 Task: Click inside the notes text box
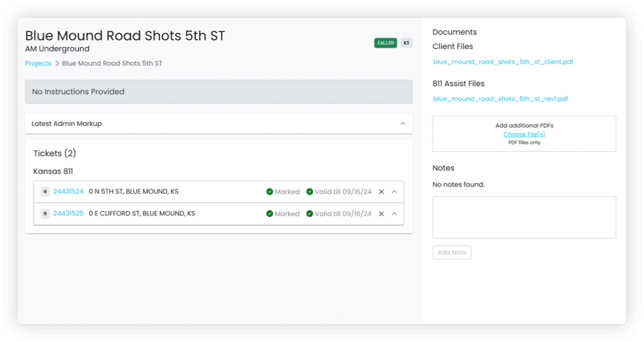[524, 217]
